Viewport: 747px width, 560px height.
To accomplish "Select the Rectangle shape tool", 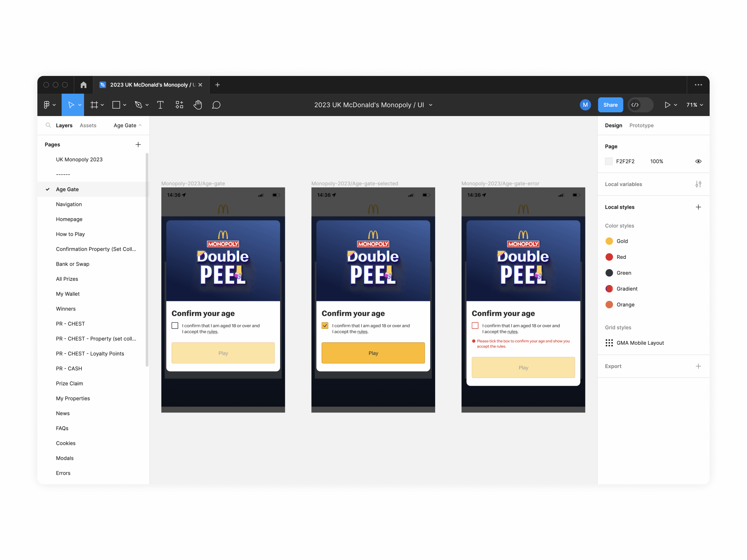I will click(116, 105).
